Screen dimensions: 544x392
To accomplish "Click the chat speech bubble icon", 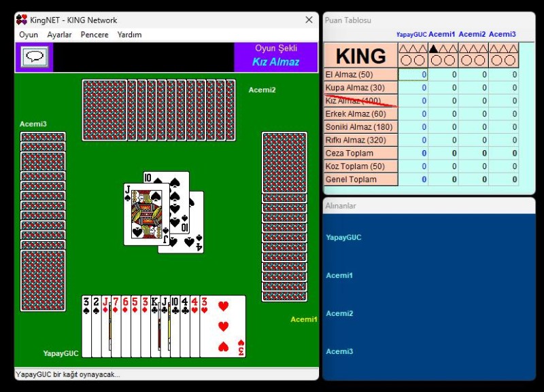I will 33,57.
